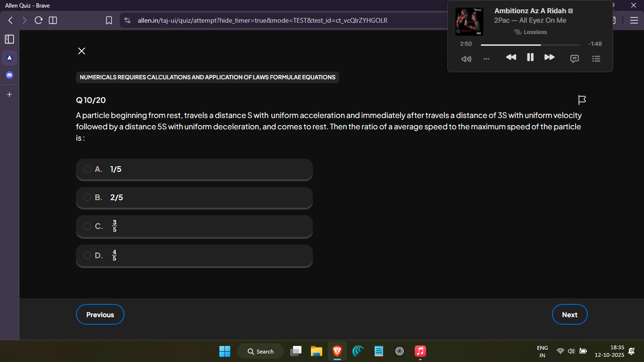This screenshot has height=362, width=644.
Task: Go to the Previous question
Action: pyautogui.click(x=100, y=314)
